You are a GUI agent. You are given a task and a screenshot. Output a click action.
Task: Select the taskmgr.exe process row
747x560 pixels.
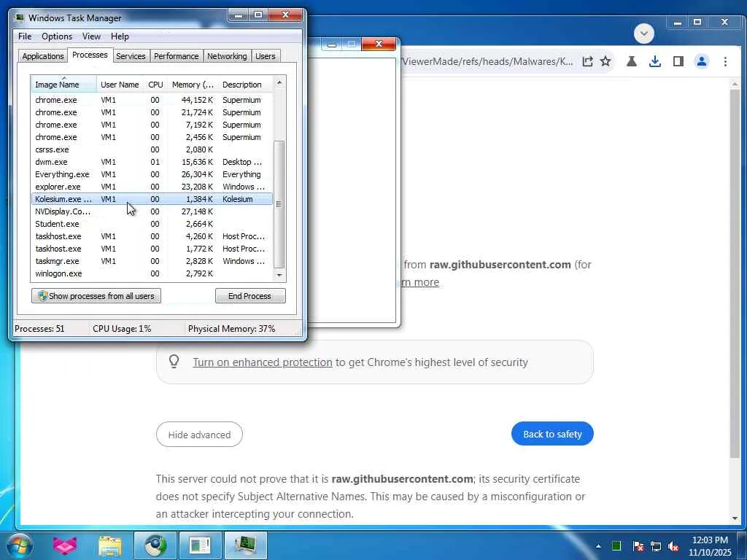pos(152,261)
